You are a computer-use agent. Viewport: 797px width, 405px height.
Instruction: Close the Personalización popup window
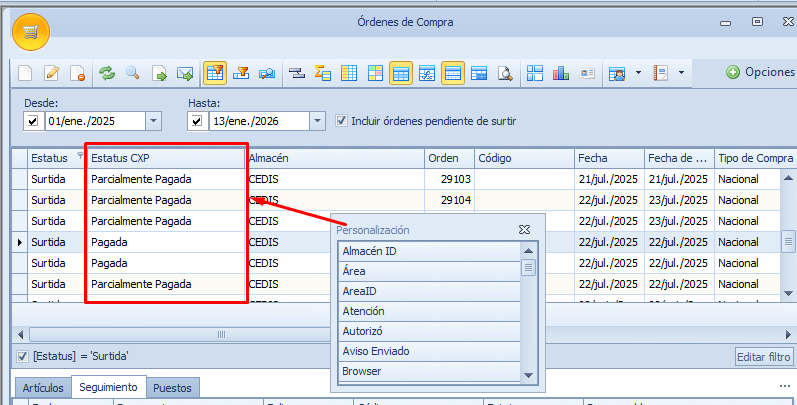point(524,229)
